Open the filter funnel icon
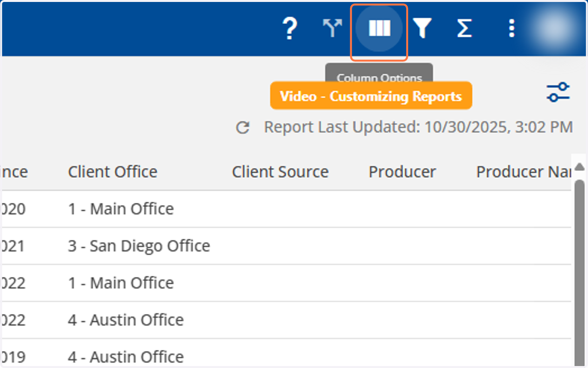This screenshot has width=588, height=368. [421, 28]
